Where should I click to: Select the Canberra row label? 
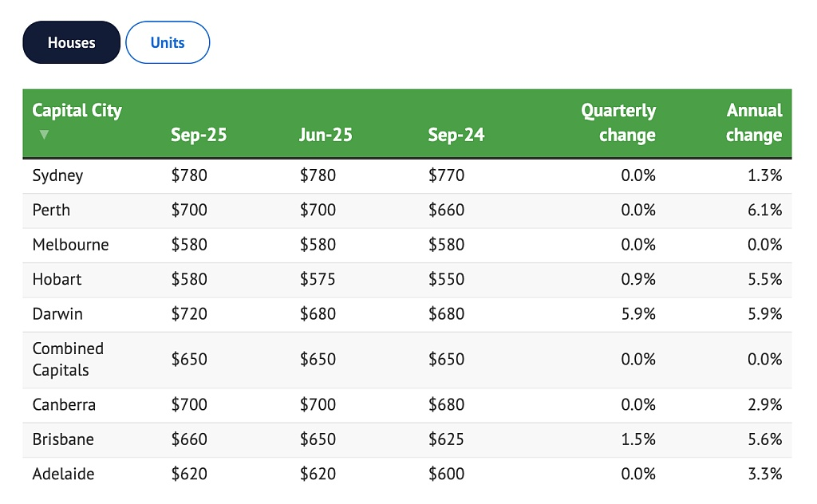[64, 405]
